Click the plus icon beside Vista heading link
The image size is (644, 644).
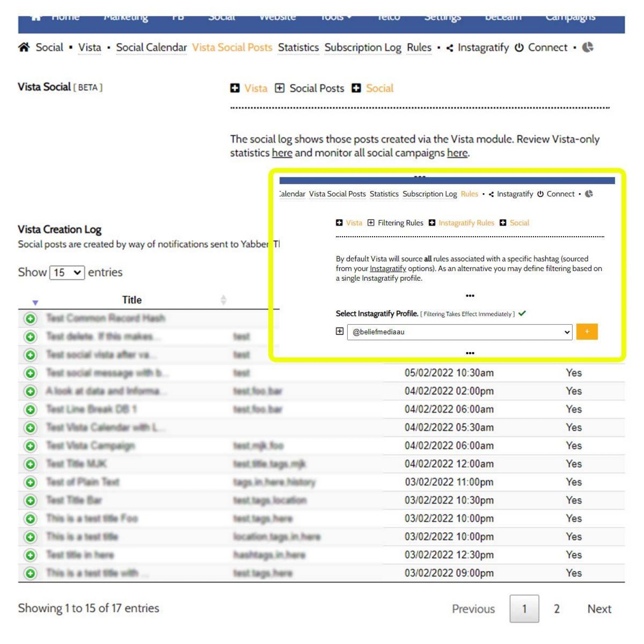(x=235, y=88)
